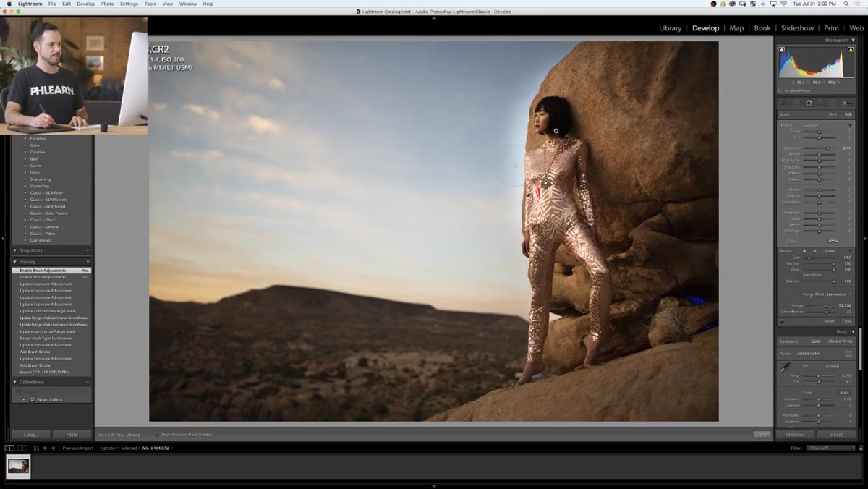Toggle brush adjustments on/off switch
Image resolution: width=868 pixels, height=489 pixels.
782,321
